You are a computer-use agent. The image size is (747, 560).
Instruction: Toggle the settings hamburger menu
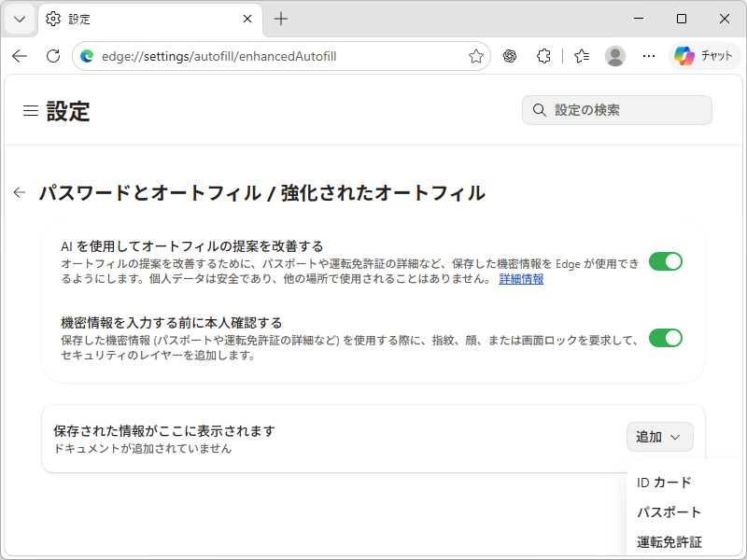pos(31,111)
